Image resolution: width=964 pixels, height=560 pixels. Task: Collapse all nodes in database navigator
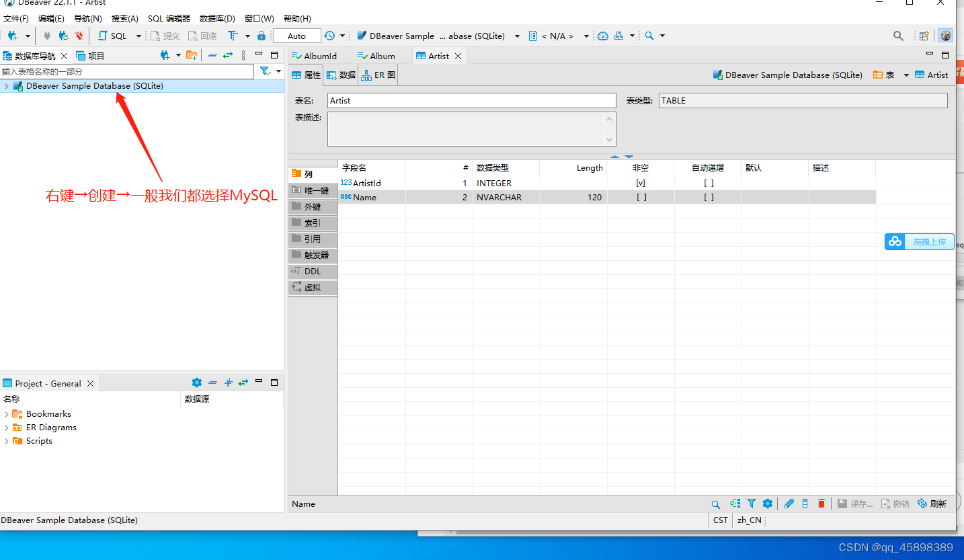212,55
